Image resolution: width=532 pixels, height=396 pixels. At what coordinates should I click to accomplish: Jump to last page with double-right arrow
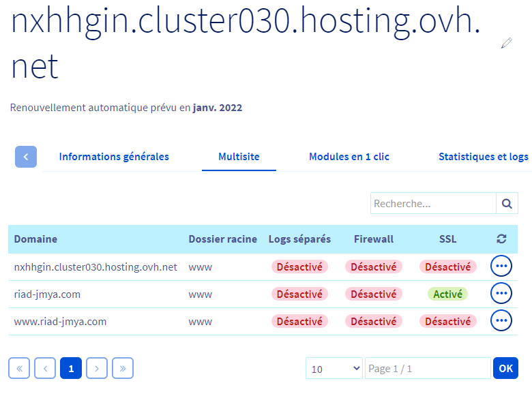123,368
